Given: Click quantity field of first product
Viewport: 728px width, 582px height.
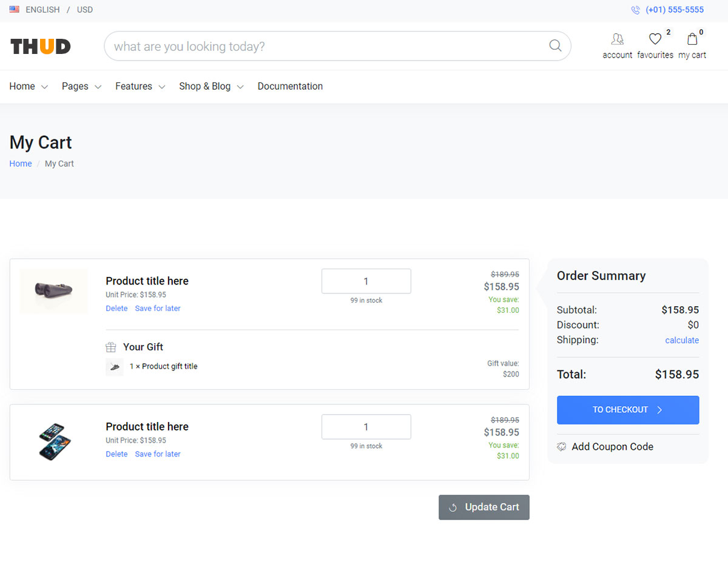Looking at the screenshot, I should (366, 281).
